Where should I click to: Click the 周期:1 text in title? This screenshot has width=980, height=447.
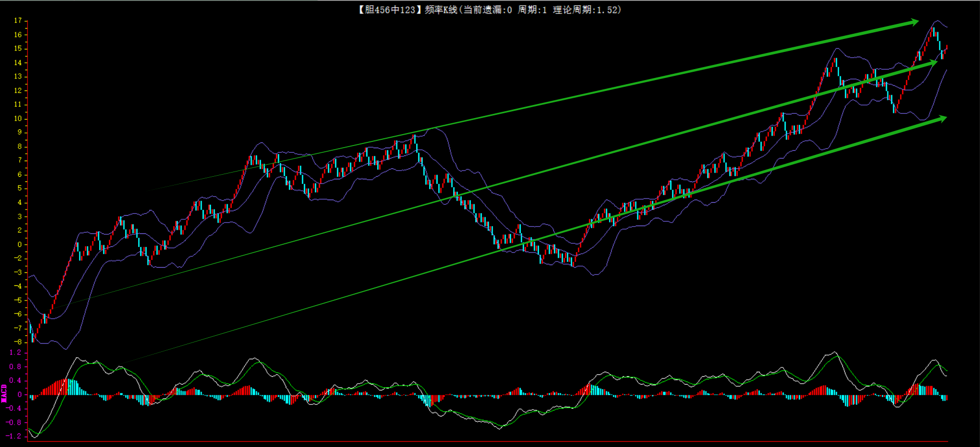pyautogui.click(x=532, y=10)
